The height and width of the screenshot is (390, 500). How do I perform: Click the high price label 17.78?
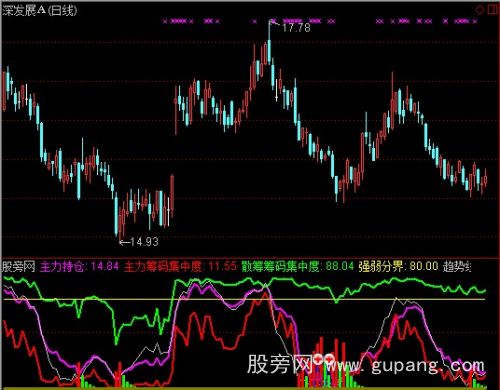pyautogui.click(x=296, y=27)
